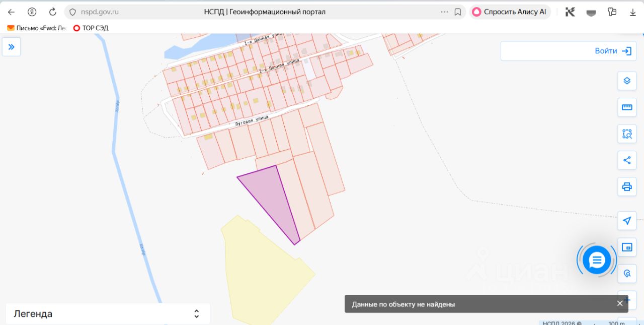Dismiss the 'Данные по объекту не найдены' notification

620,303
